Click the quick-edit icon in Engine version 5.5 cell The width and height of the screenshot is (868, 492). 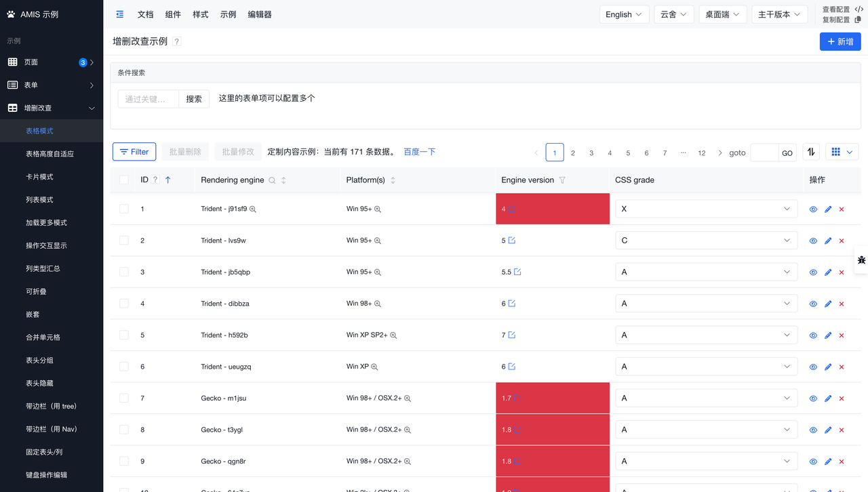[517, 272]
